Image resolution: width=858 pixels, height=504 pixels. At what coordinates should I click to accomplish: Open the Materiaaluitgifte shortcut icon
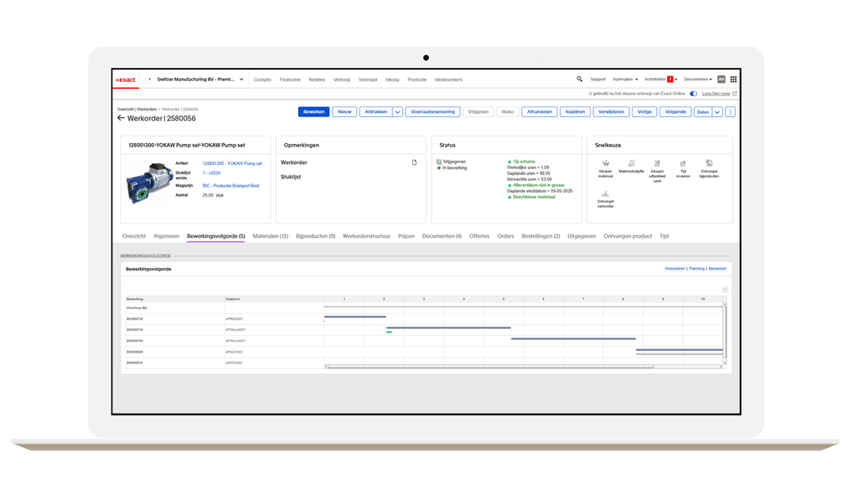(631, 163)
